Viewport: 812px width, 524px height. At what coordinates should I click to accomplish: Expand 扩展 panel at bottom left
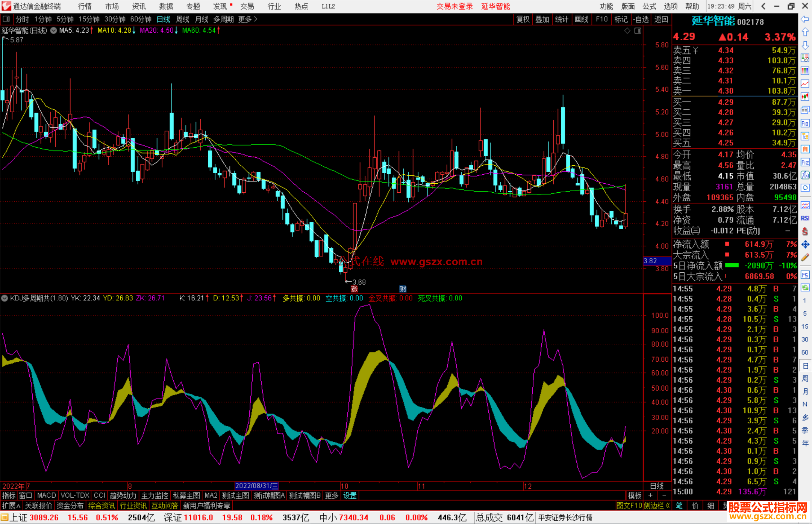[x=11, y=506]
